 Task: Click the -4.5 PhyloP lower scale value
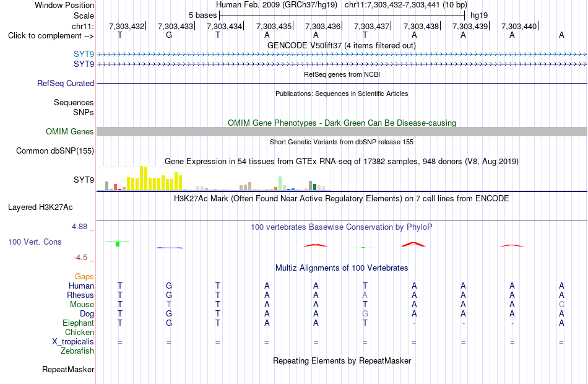tap(80, 258)
